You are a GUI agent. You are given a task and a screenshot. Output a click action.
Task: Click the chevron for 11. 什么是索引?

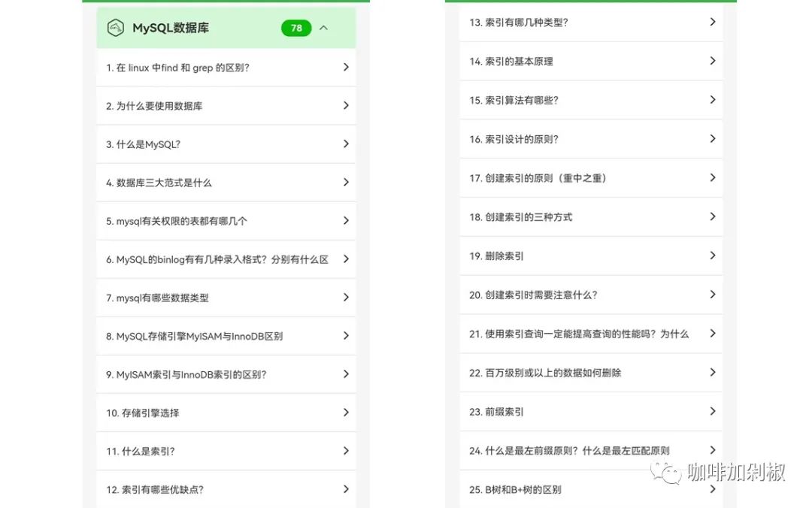coord(346,451)
